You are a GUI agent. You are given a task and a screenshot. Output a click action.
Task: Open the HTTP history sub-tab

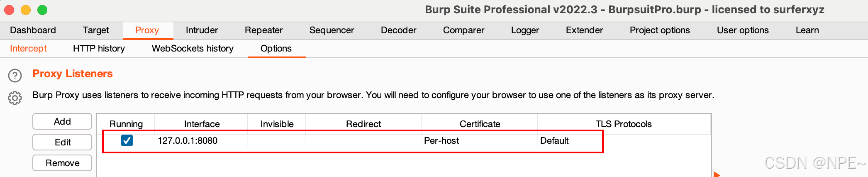pos(99,49)
